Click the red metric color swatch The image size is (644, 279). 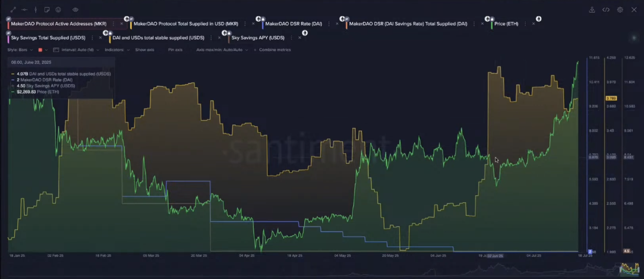coord(40,50)
